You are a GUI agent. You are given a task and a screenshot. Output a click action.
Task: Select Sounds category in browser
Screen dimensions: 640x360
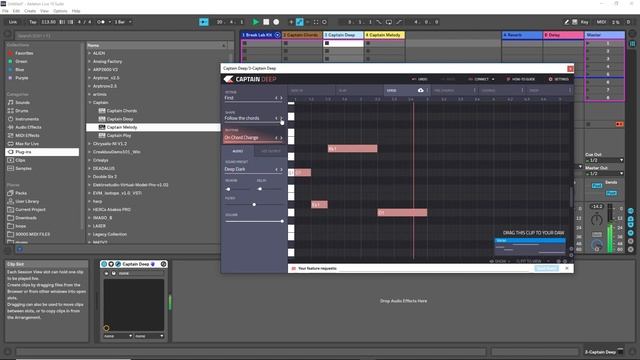click(22, 102)
